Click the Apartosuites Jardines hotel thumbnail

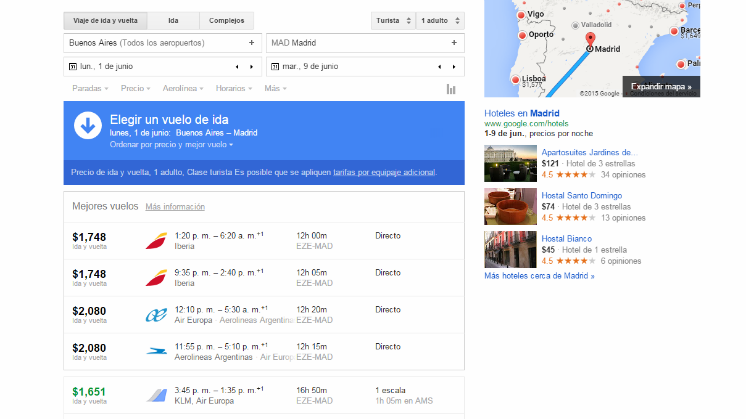pyautogui.click(x=510, y=164)
